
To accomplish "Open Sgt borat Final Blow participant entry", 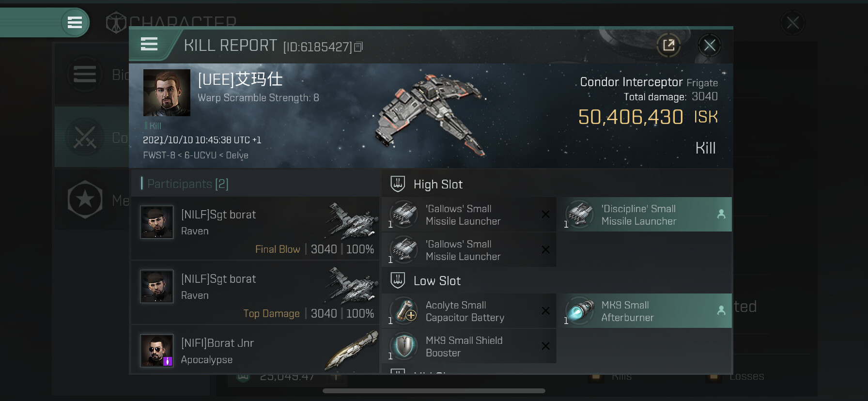I will (x=255, y=229).
